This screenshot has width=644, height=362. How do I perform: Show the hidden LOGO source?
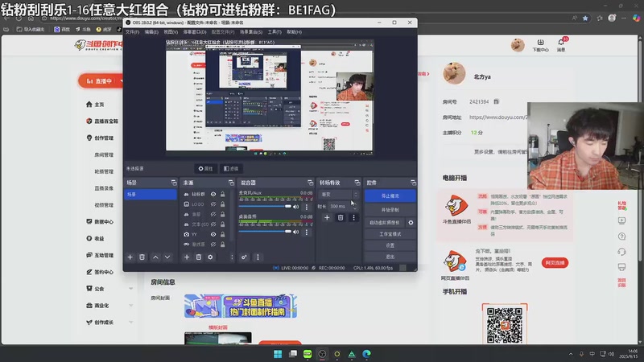pyautogui.click(x=213, y=204)
